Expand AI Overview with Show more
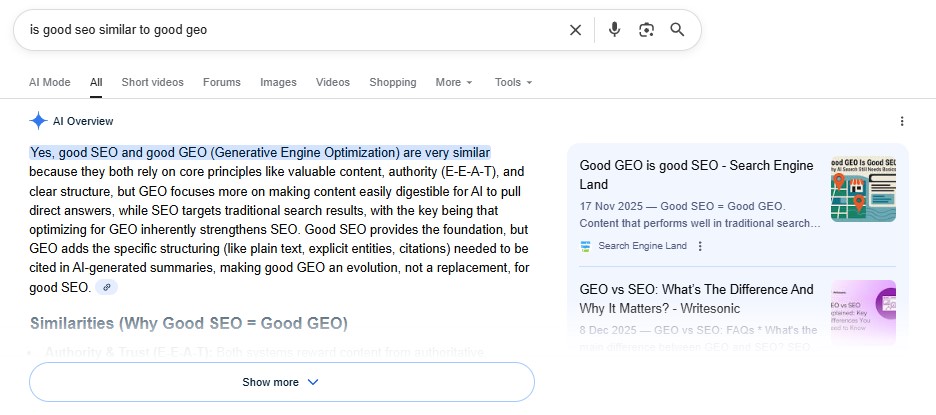 282,382
